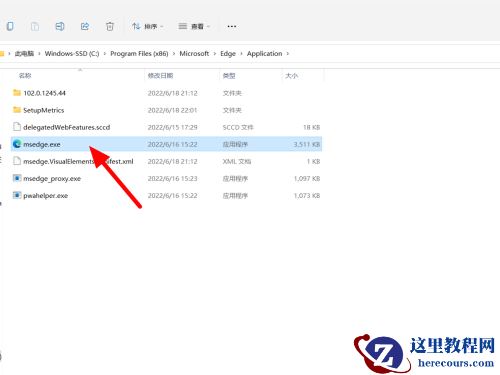The height and width of the screenshot is (375, 500).
Task: Go to Program Files (x86) breadcrumb
Action: [x=139, y=53]
